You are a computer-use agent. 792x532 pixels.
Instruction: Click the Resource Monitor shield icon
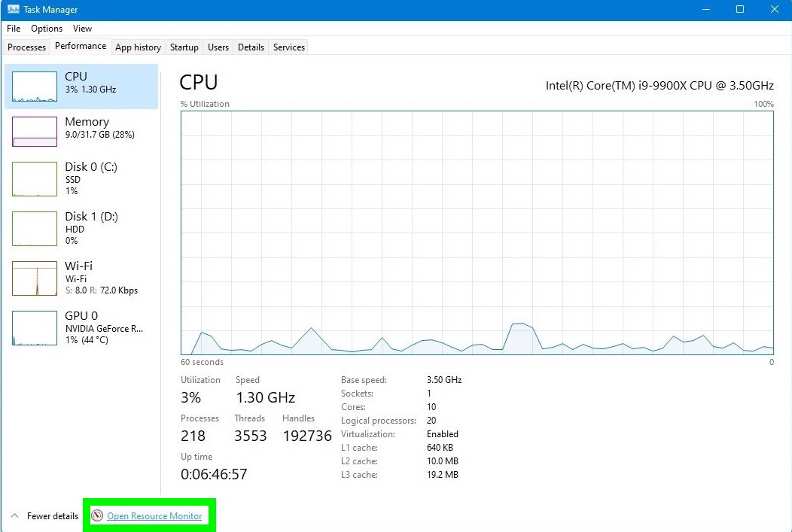click(x=97, y=515)
